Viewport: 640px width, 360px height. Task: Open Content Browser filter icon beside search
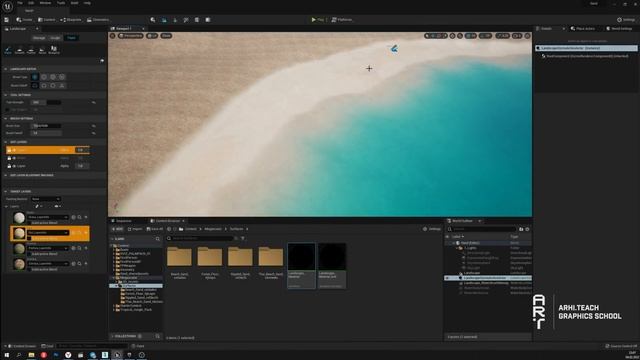(243, 238)
